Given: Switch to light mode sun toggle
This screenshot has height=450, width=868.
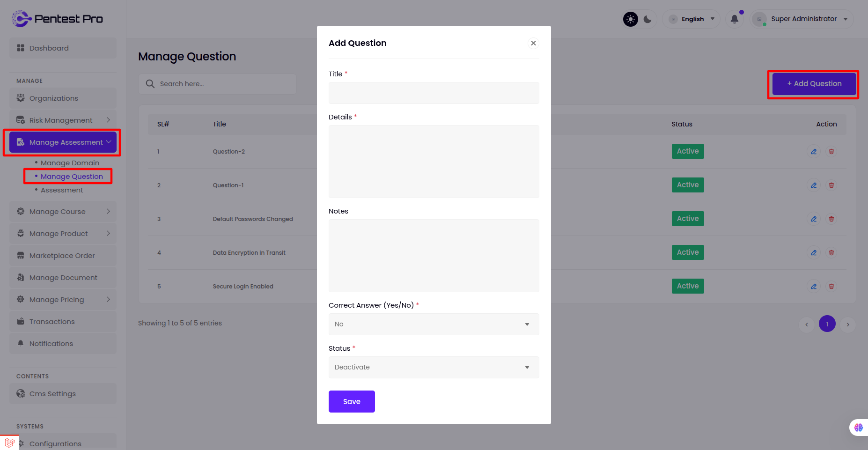Looking at the screenshot, I should click(x=631, y=19).
